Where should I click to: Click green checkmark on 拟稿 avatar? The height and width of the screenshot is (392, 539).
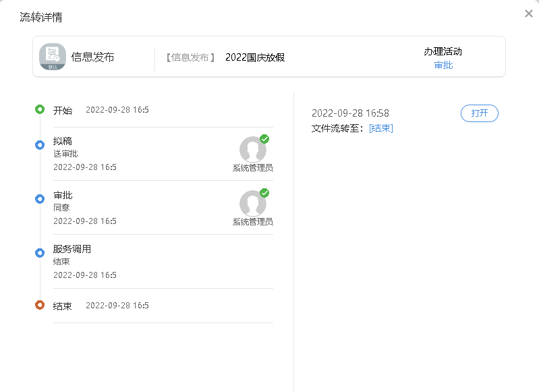(264, 139)
